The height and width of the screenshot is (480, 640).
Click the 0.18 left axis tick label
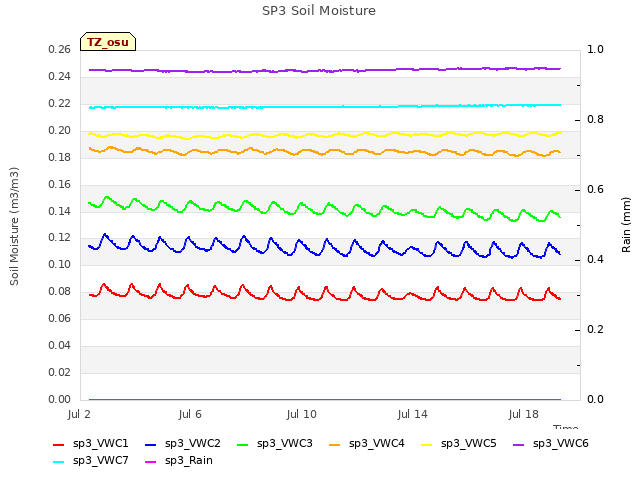tap(60, 158)
